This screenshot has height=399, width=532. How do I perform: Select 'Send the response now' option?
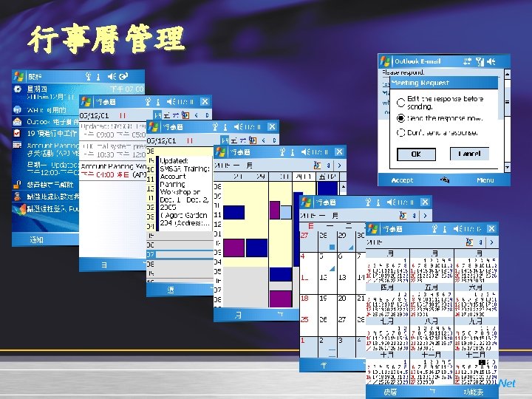coord(400,118)
